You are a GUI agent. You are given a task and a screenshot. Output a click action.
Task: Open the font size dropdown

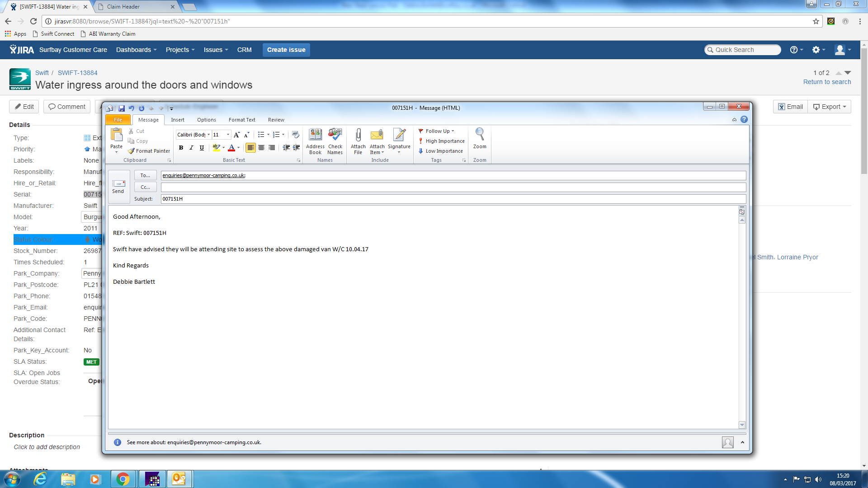(x=228, y=135)
